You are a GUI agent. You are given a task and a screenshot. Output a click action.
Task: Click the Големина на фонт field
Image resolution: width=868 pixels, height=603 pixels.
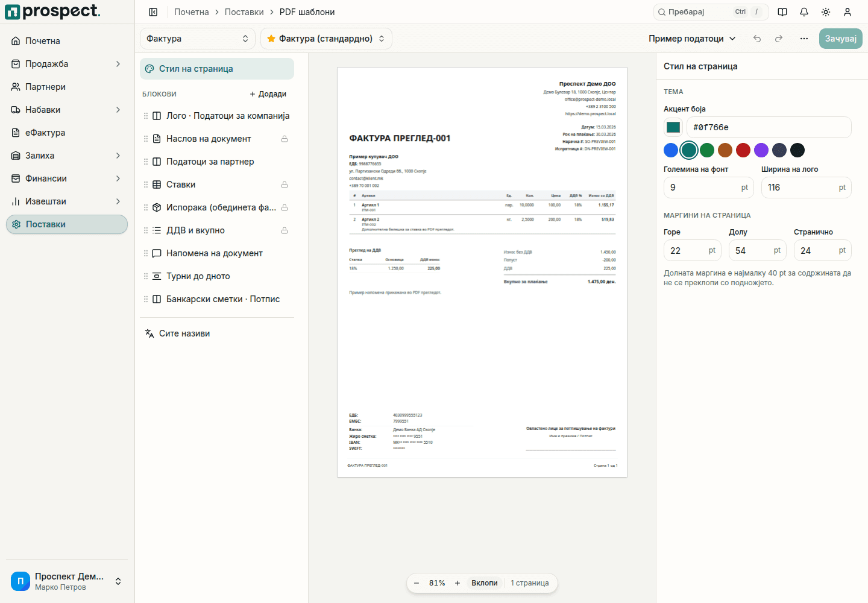(x=709, y=188)
